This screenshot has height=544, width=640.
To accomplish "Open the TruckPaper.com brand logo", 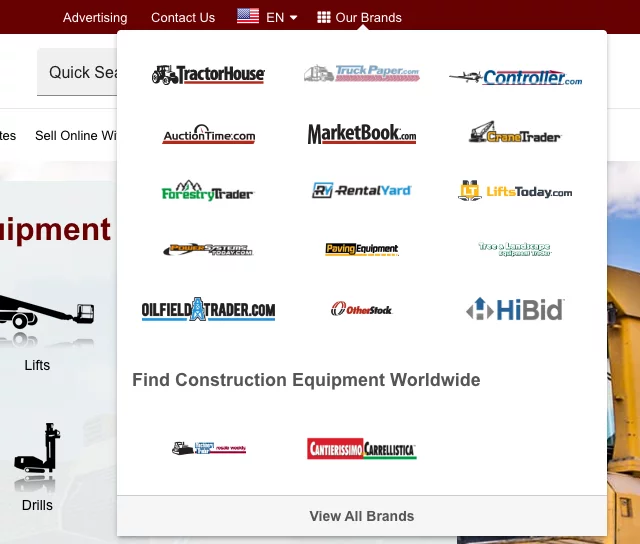I will tap(362, 73).
